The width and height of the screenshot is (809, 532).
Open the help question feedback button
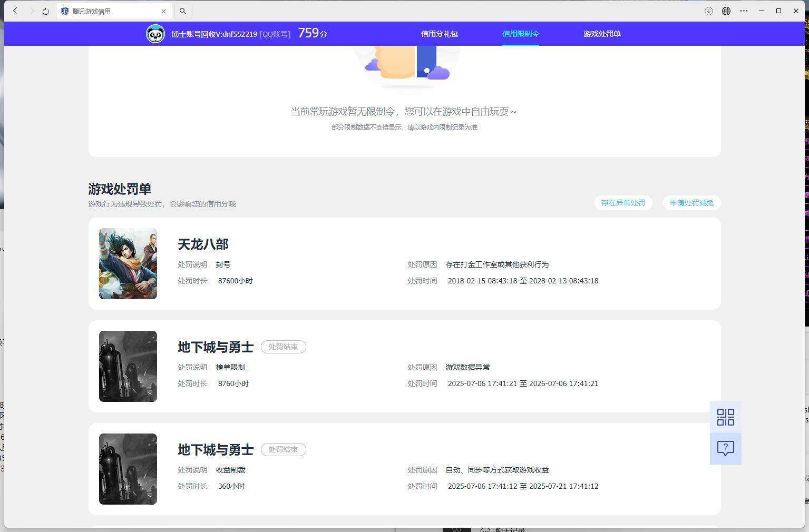(726, 449)
